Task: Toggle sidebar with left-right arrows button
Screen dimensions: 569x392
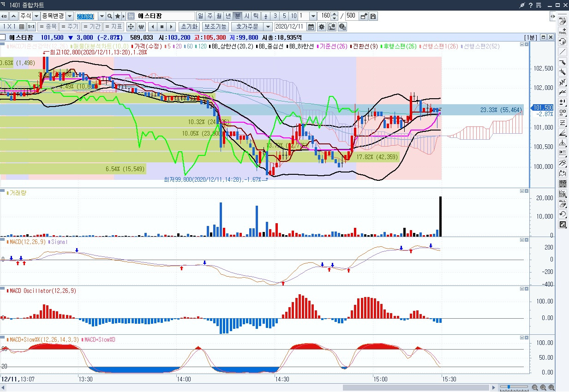Action: pyautogui.click(x=553, y=16)
